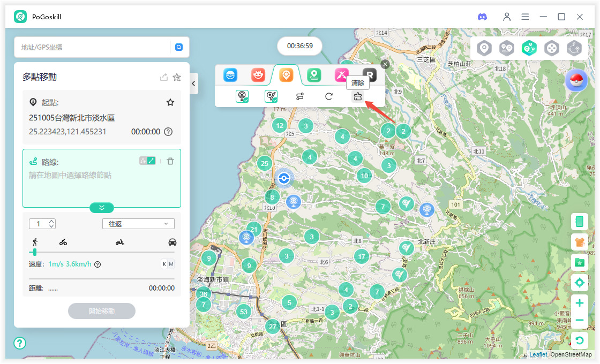The image size is (600, 364).
Task: Click the cluster marker labeled 53
Action: 244,312
